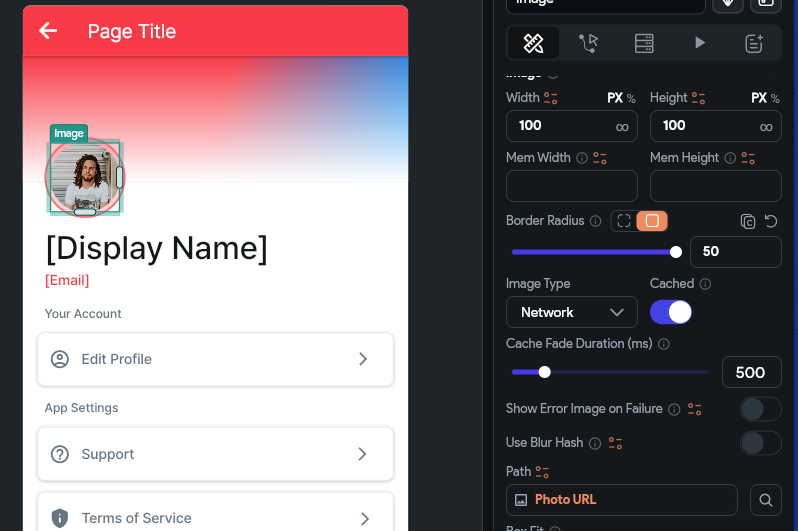Click the Photo URL path field
Image resolution: width=798 pixels, height=531 pixels.
(x=621, y=500)
